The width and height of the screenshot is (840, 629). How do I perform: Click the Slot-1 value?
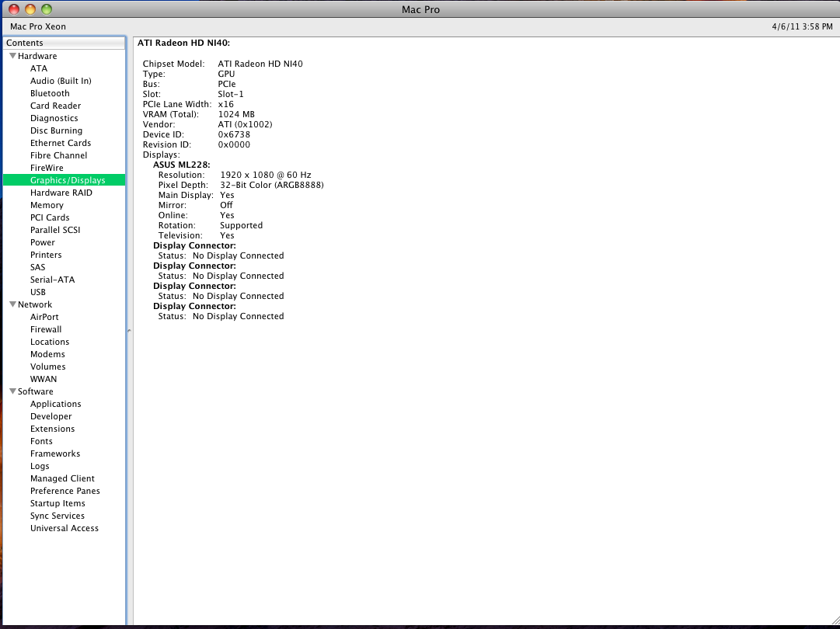(231, 94)
